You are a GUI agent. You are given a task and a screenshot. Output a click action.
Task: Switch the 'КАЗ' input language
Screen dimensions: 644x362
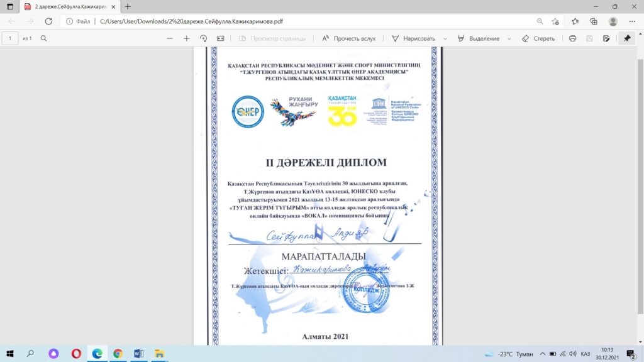(586, 354)
